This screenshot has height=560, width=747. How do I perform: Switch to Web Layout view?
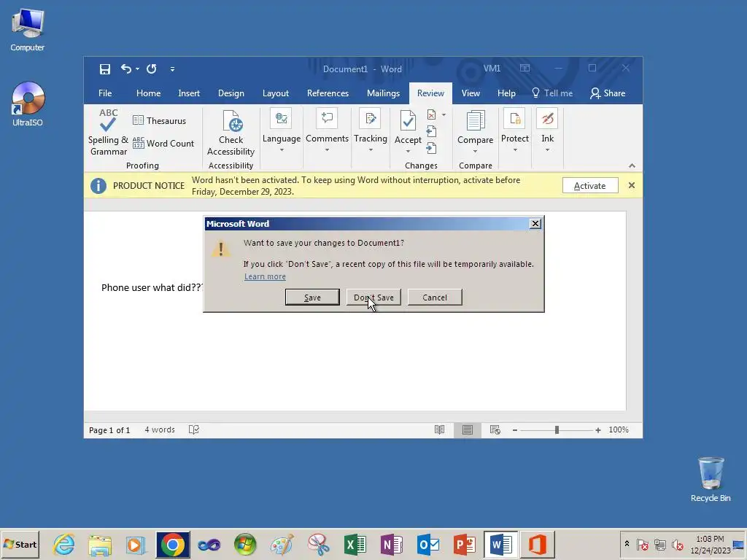pyautogui.click(x=495, y=430)
